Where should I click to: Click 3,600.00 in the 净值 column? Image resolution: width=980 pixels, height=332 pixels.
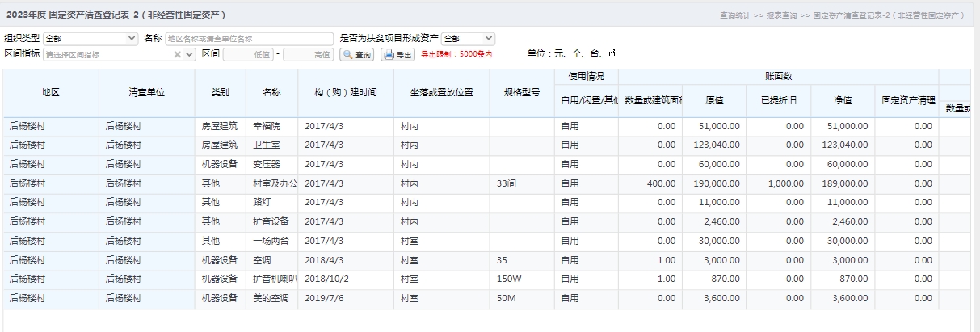[x=842, y=298]
